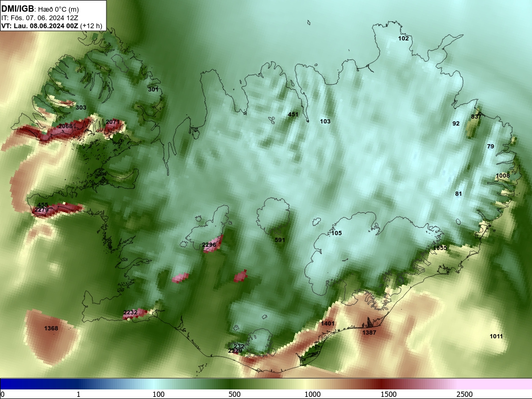Click the 451 value in the north
The image size is (532, 399).
pyautogui.click(x=293, y=114)
